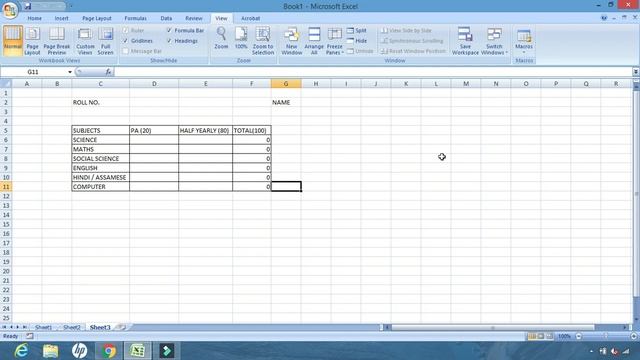
Task: Select column G header
Action: [x=286, y=84]
